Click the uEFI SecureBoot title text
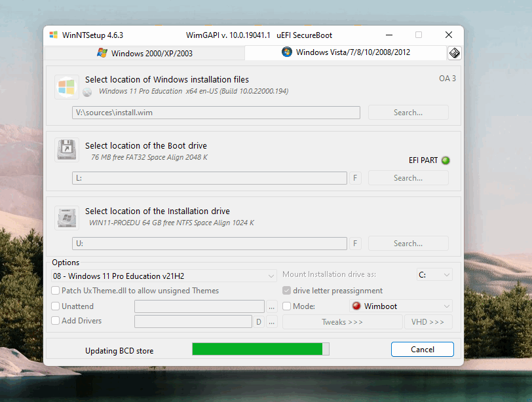This screenshot has width=532, height=402. click(305, 35)
